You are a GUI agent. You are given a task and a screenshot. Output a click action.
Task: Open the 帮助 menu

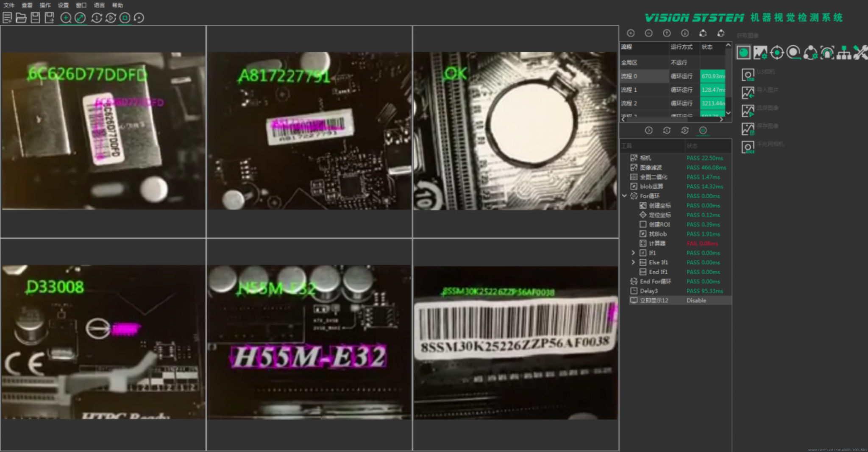[x=117, y=5]
